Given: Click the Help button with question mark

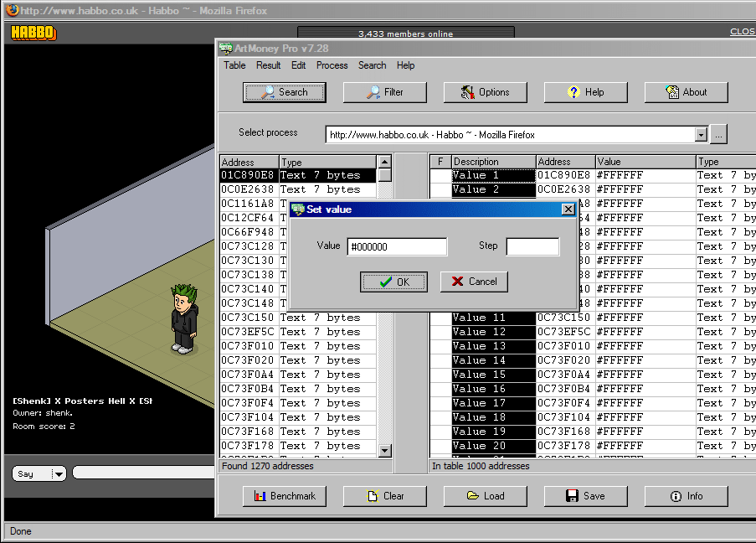Looking at the screenshot, I should tap(586, 92).
